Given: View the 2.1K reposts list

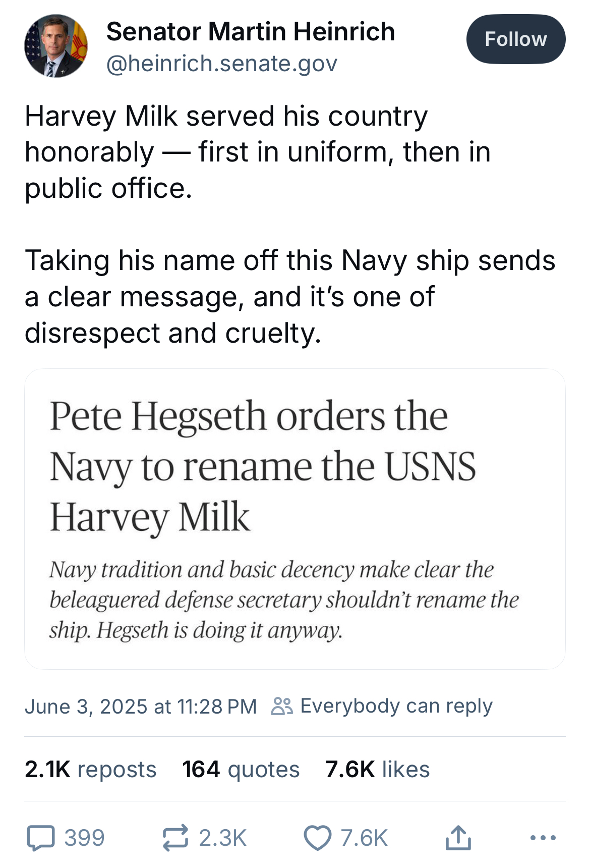Looking at the screenshot, I should pyautogui.click(x=90, y=770).
